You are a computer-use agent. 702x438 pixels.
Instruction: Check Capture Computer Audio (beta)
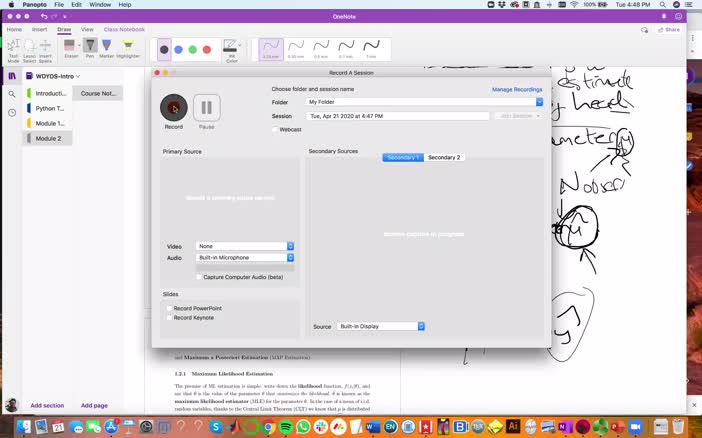point(199,277)
